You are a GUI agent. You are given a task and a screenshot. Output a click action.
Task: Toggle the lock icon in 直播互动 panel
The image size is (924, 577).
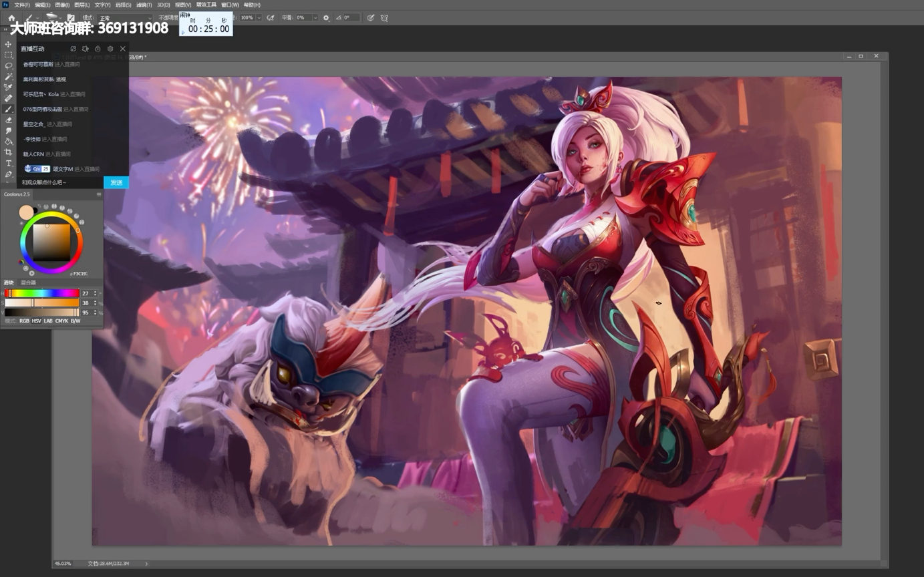(98, 49)
